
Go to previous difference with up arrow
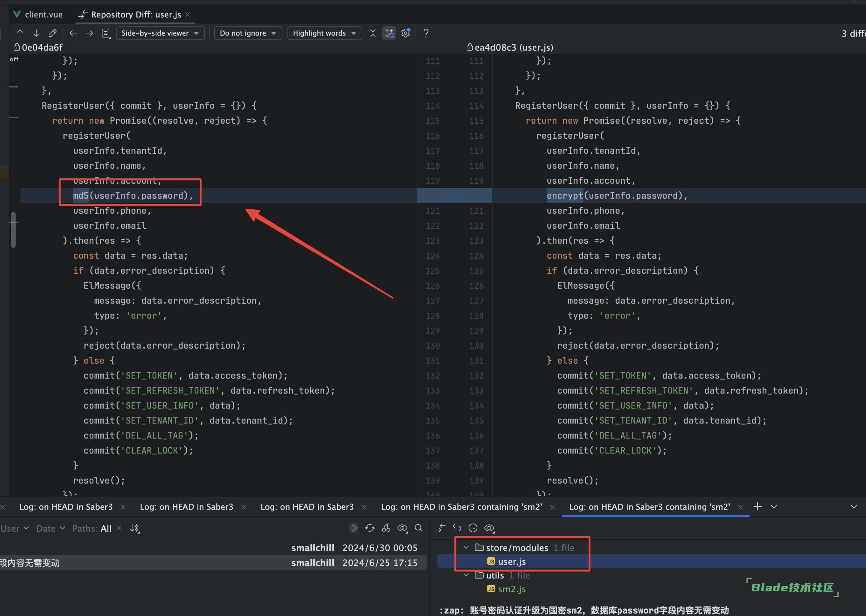point(20,33)
